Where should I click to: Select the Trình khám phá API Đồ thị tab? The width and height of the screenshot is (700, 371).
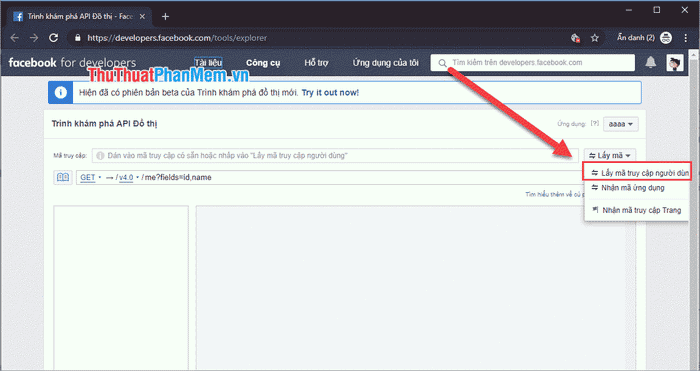80,17
